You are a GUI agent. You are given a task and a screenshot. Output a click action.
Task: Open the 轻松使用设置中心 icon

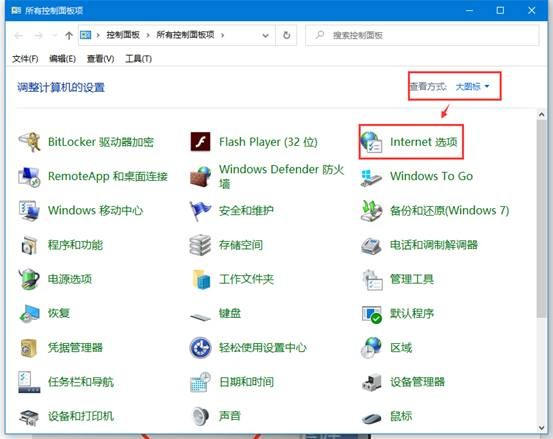pyautogui.click(x=200, y=348)
